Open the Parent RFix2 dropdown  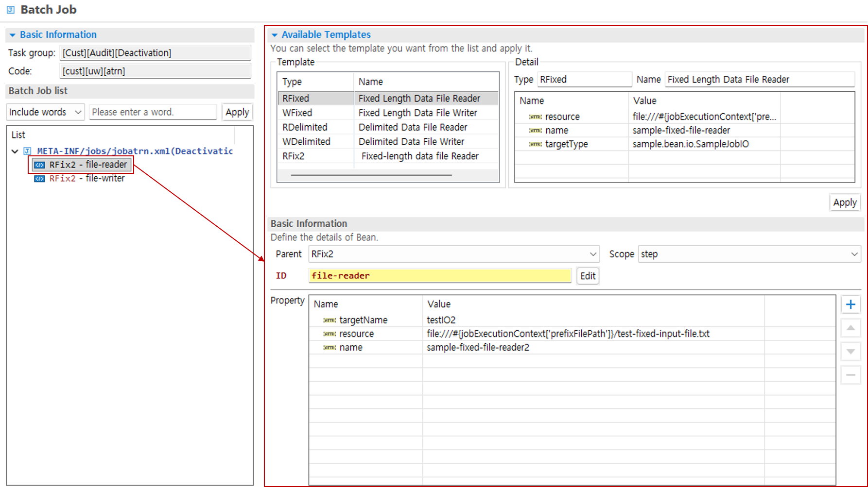453,254
